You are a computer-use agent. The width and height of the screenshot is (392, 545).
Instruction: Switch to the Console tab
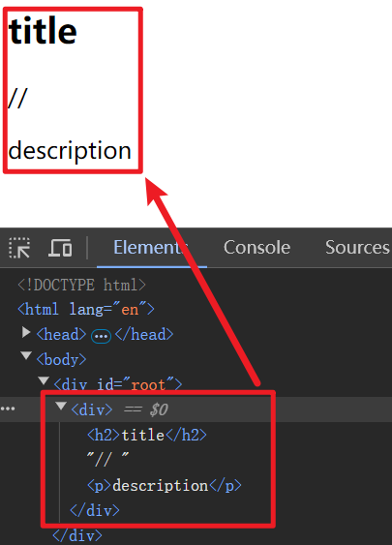click(x=256, y=248)
